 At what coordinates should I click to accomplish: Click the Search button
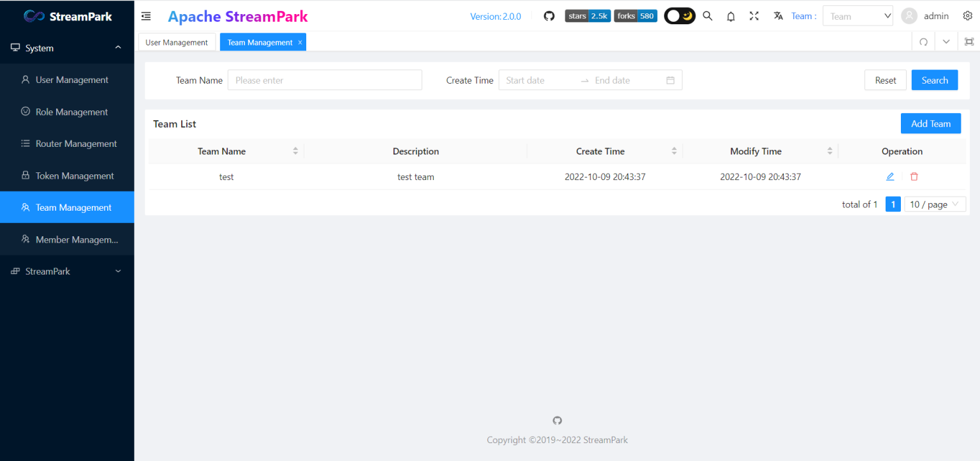935,80
